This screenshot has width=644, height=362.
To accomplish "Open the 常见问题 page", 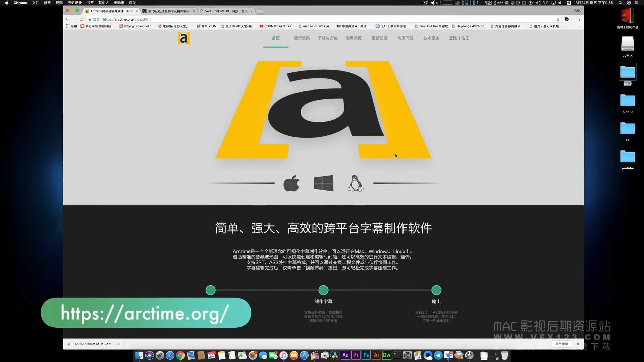I will coord(405,38).
